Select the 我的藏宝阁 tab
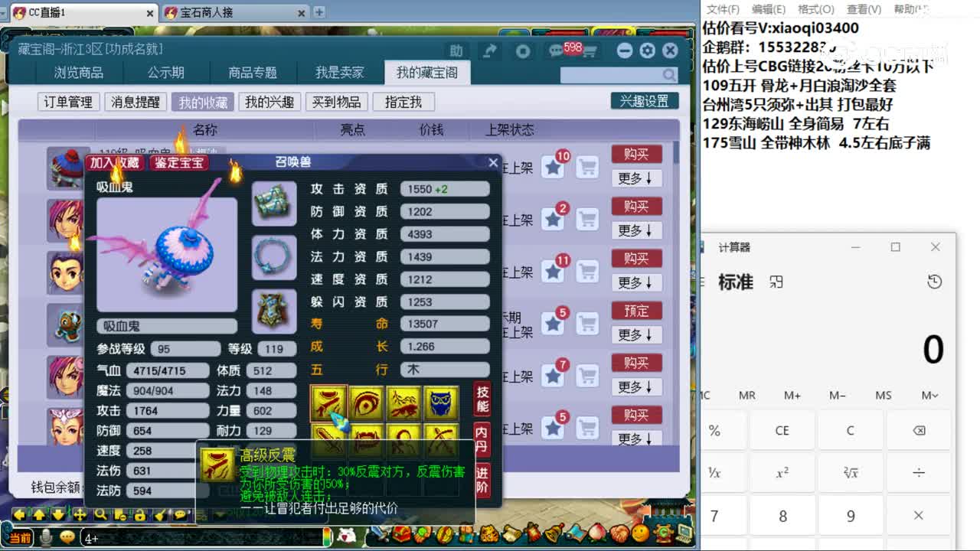 pos(427,73)
